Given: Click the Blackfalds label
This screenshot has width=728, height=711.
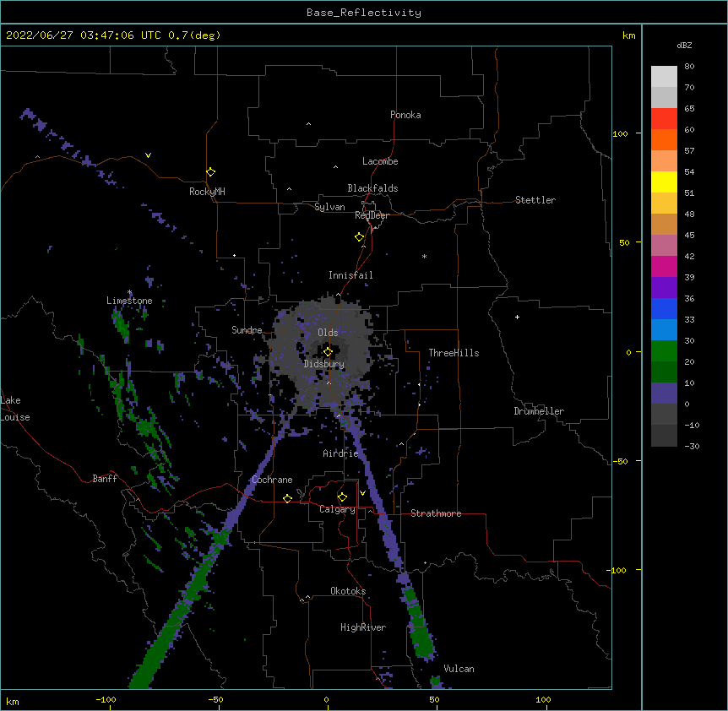Looking at the screenshot, I should pos(372,188).
